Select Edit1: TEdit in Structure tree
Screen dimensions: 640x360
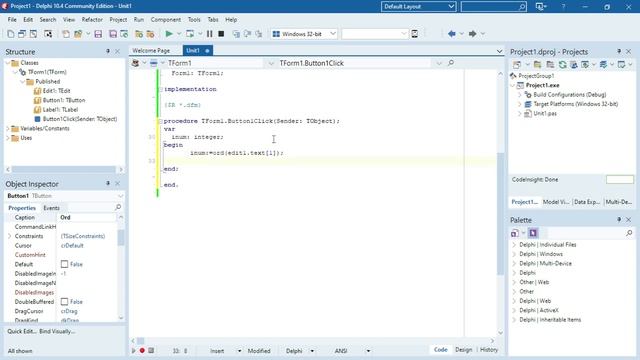click(x=56, y=91)
